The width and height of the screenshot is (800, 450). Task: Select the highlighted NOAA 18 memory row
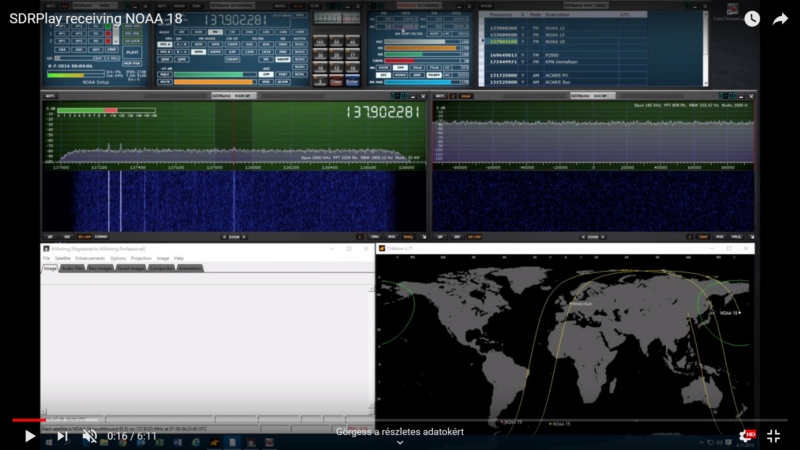tap(566, 41)
